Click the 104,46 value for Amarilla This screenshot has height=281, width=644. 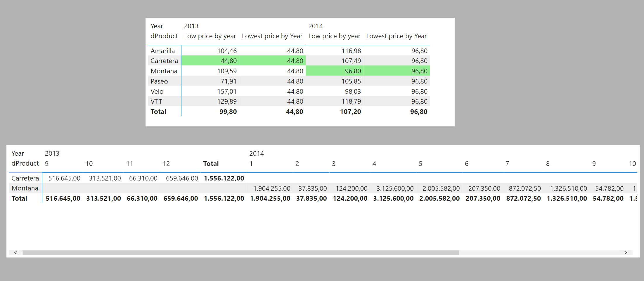[x=227, y=51]
